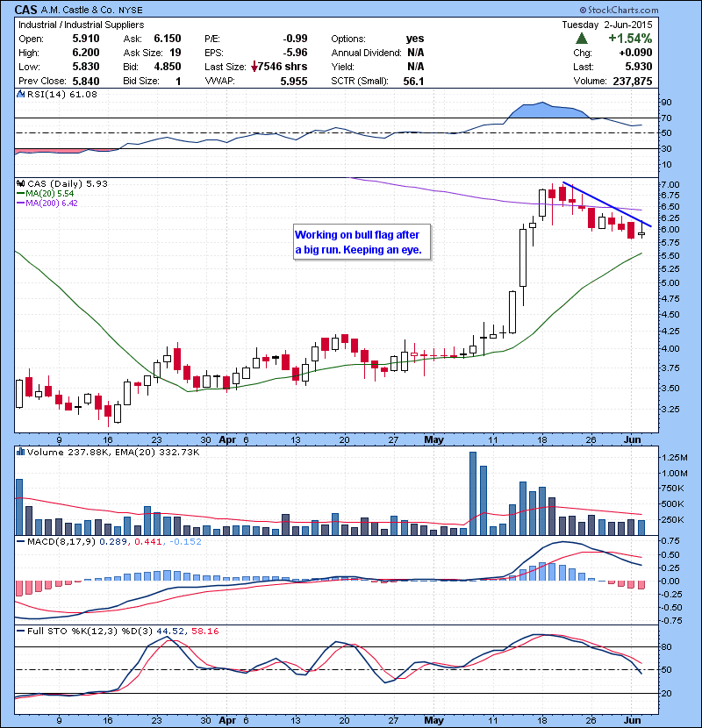Click the P/E value -0.99

(x=296, y=39)
